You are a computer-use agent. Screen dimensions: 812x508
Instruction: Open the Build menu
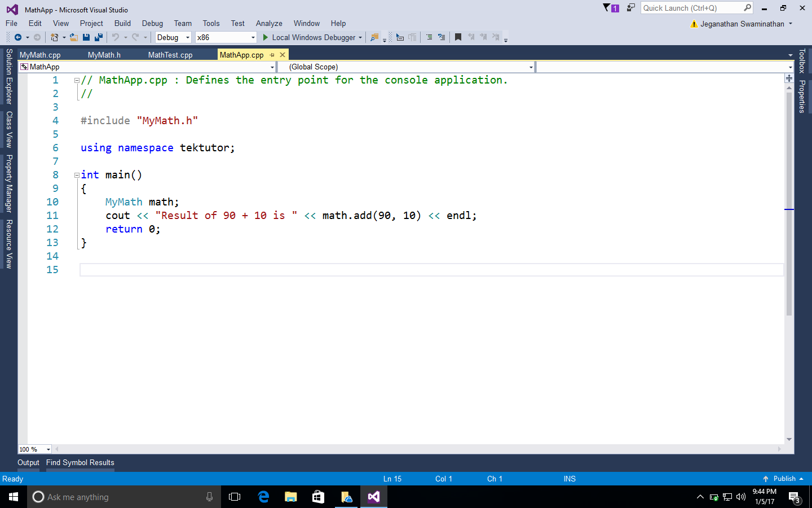pyautogui.click(x=122, y=23)
